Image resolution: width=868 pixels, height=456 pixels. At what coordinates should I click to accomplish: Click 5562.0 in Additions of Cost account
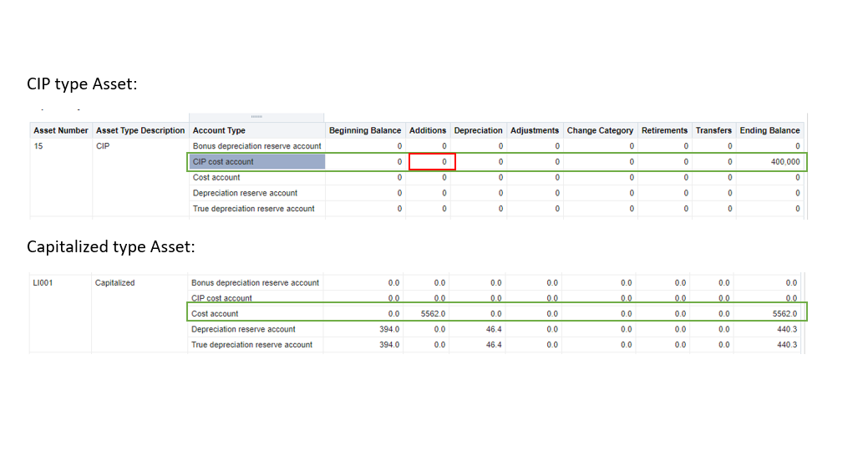pos(433,314)
